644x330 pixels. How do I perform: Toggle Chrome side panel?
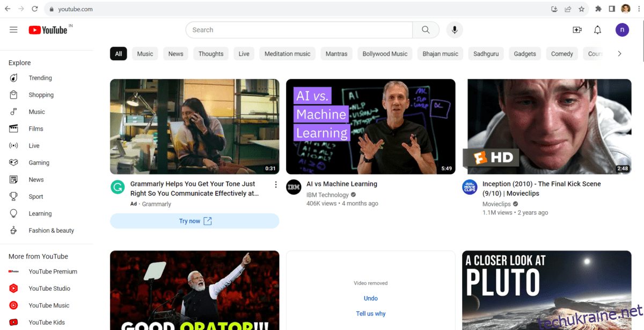coord(612,9)
